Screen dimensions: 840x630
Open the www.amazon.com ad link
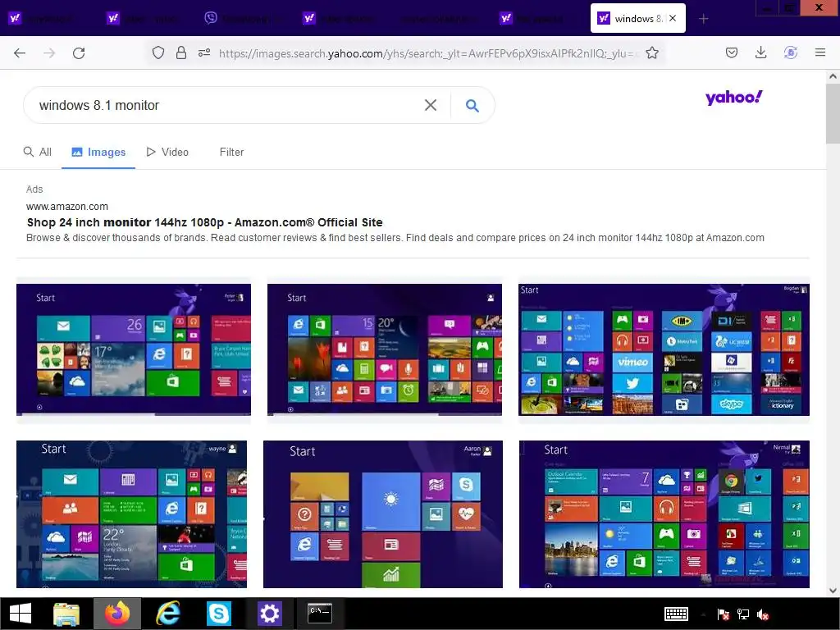[x=67, y=207]
